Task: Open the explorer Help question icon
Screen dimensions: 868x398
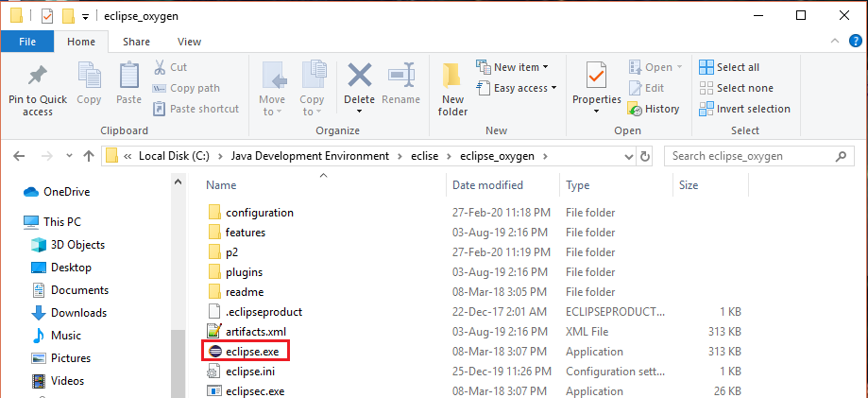Action: pos(856,42)
